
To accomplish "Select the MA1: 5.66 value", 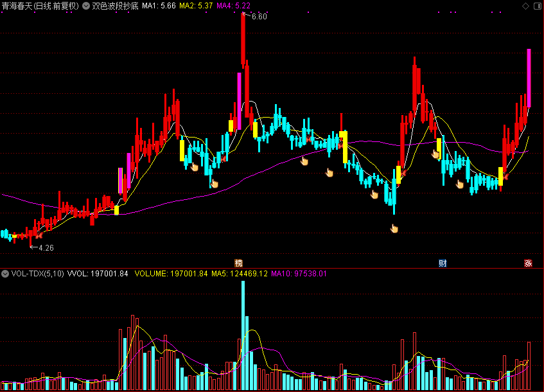I will (159, 6).
